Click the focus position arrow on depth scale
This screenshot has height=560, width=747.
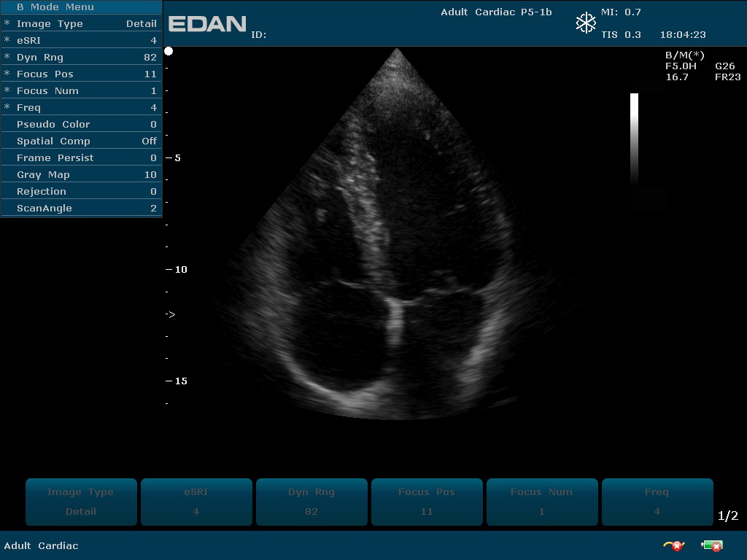(171, 314)
